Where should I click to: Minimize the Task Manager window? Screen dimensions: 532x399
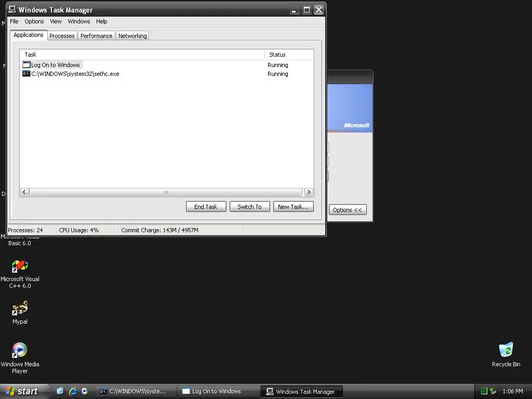294,10
